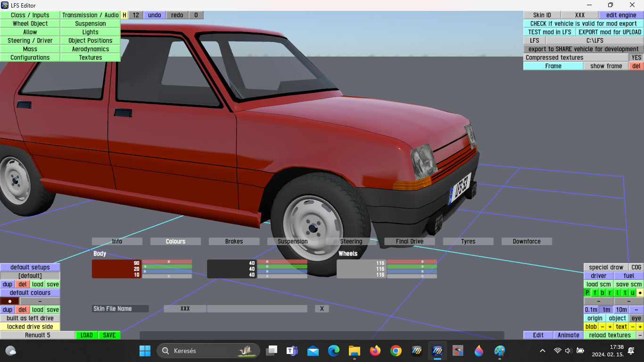Click the green LOAD button
Image resolution: width=644 pixels, height=362 pixels.
87,335
